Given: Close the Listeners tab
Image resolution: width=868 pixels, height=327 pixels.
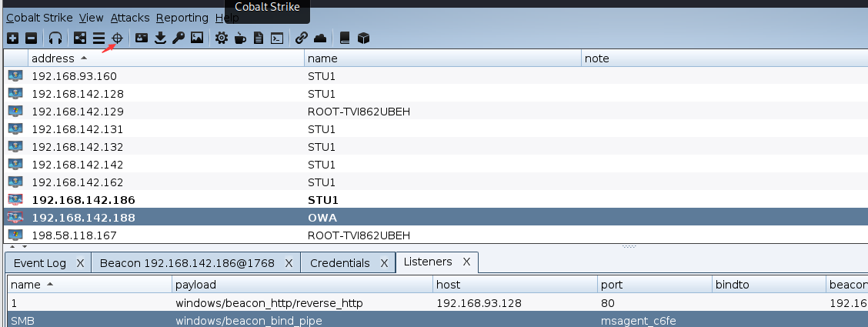Looking at the screenshot, I should [x=466, y=262].
